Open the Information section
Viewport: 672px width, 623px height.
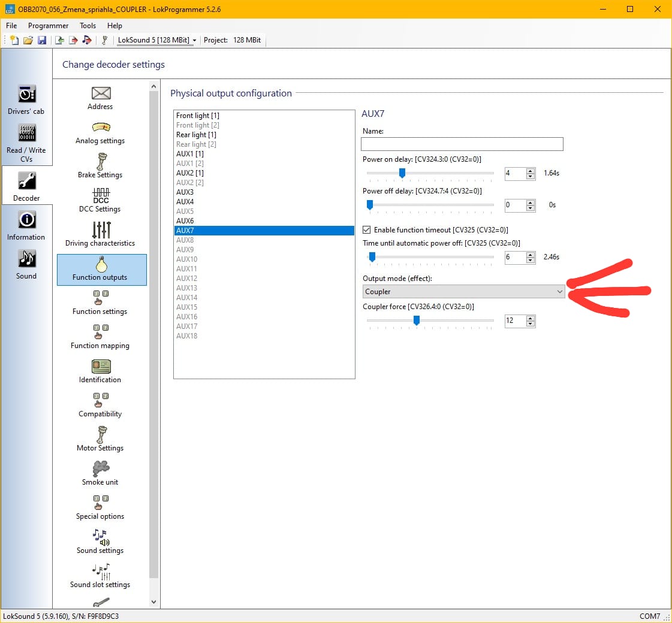[x=26, y=225]
